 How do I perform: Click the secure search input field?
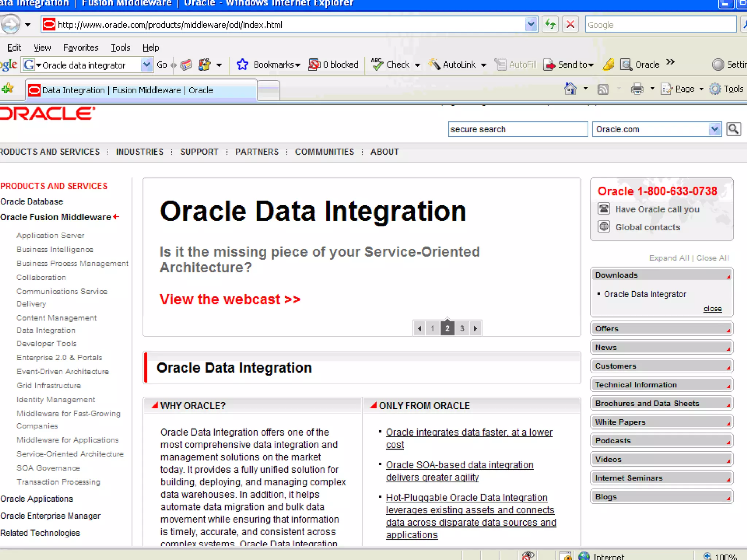pos(518,129)
